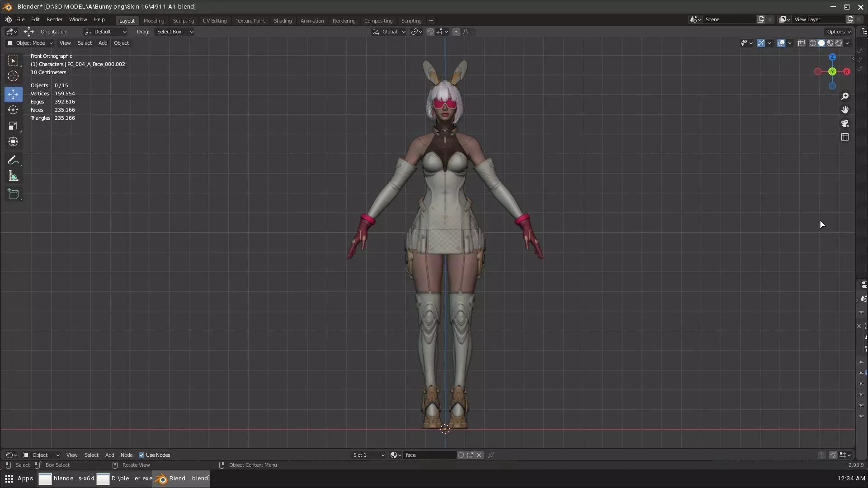The image size is (868, 488).
Task: Open the gizmo options dropdown arrow
Action: point(769,43)
